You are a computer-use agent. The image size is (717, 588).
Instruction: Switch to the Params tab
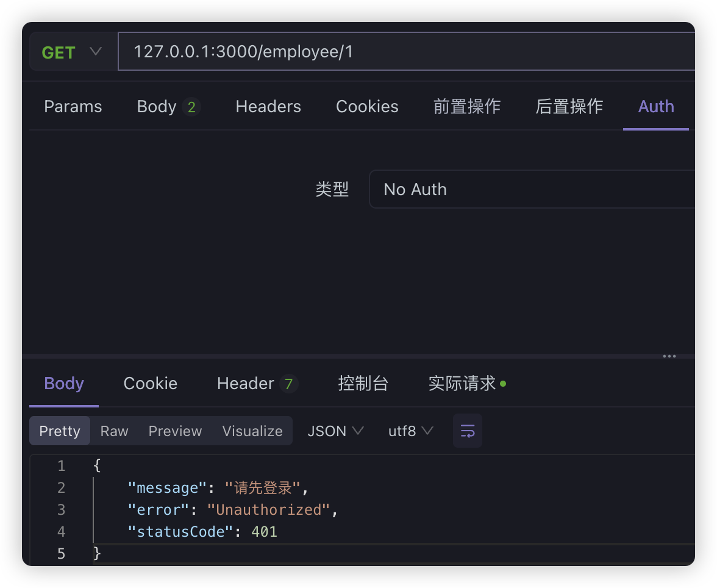pyautogui.click(x=73, y=107)
